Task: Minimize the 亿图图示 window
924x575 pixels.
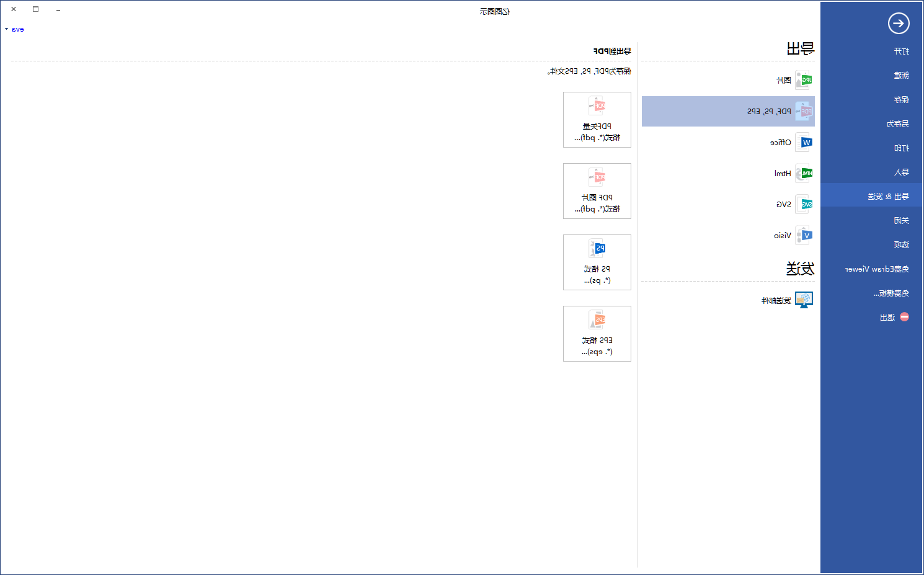Action: [58, 9]
